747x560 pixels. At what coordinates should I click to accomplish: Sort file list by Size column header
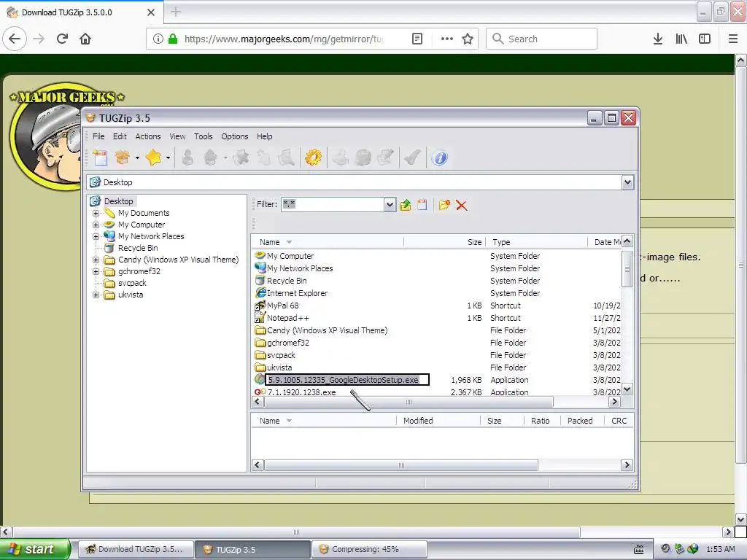(444, 242)
